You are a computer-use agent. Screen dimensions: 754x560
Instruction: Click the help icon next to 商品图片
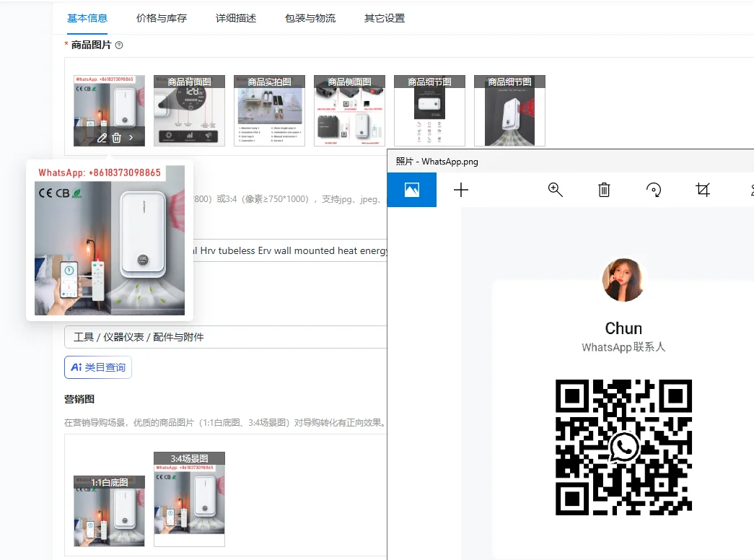tap(119, 45)
